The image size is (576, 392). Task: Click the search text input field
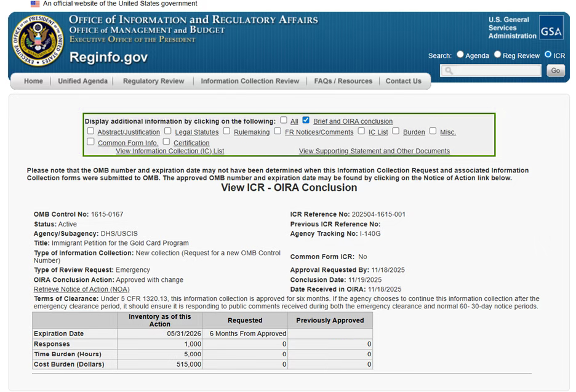491,71
